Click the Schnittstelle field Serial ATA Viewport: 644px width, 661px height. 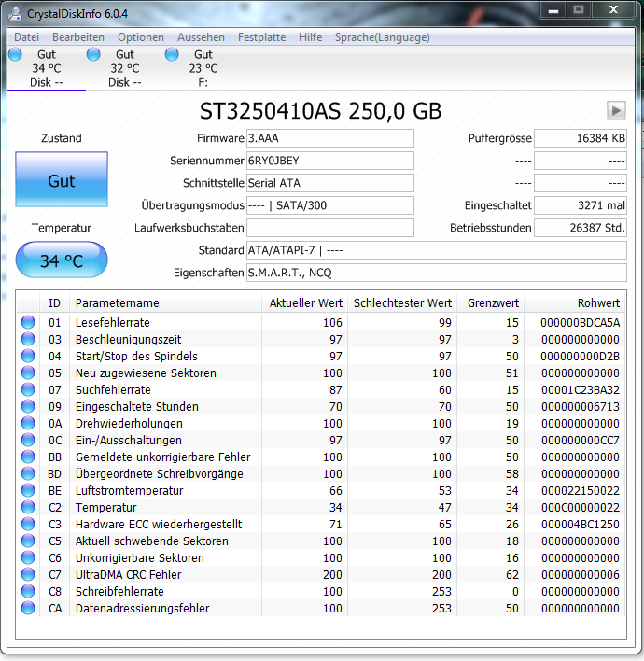click(x=330, y=183)
